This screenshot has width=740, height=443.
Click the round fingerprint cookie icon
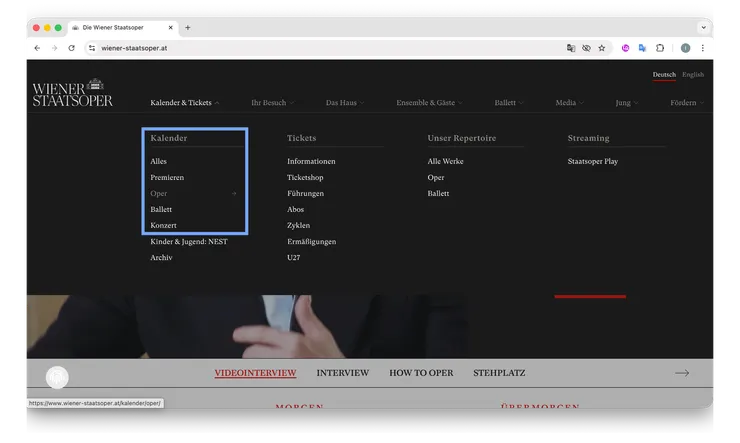tap(57, 377)
